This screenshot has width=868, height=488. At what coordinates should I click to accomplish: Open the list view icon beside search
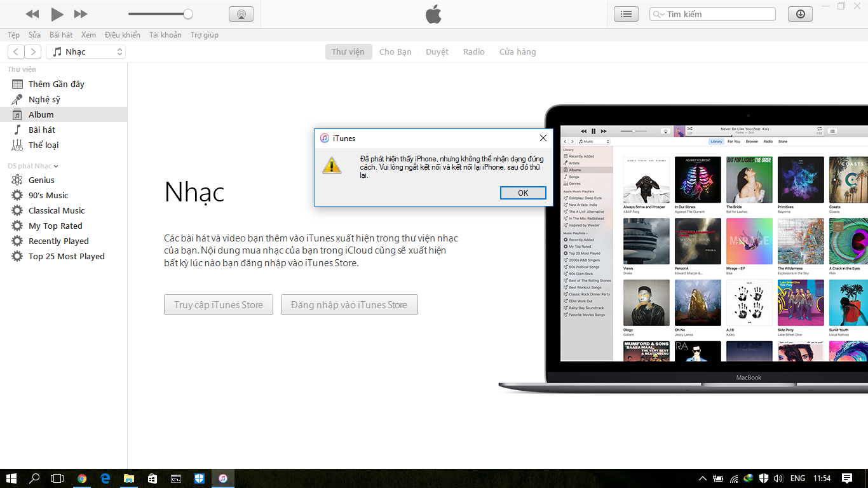(x=626, y=14)
